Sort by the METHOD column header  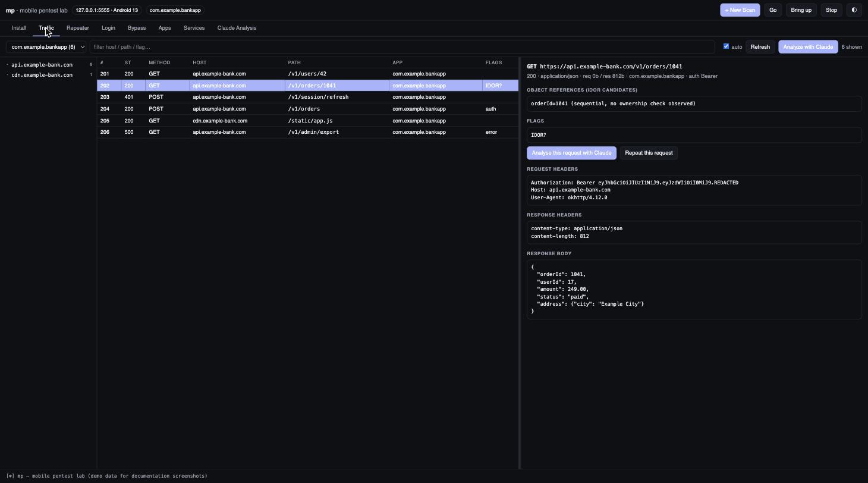click(x=159, y=62)
